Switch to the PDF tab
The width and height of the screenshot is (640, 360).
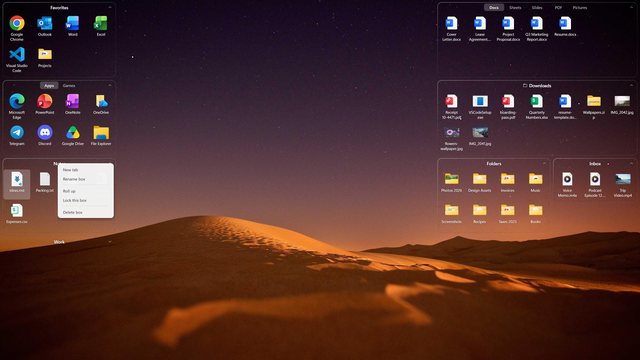point(558,8)
